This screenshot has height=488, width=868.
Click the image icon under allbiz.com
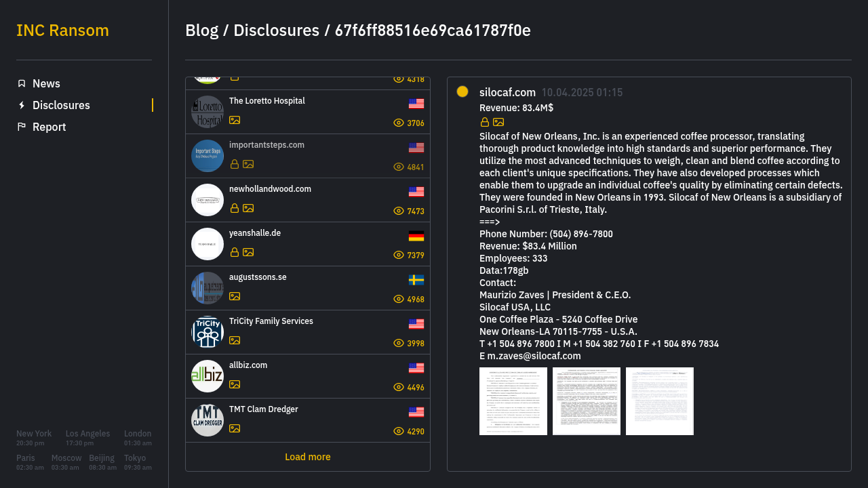pyautogui.click(x=235, y=384)
